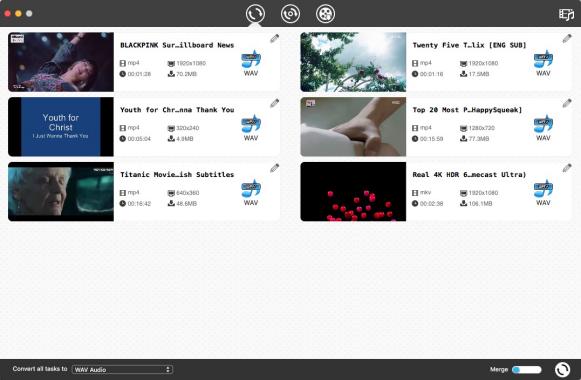Start conversion with the round convert button
Viewport: 581px width, 380px height.
(562, 369)
